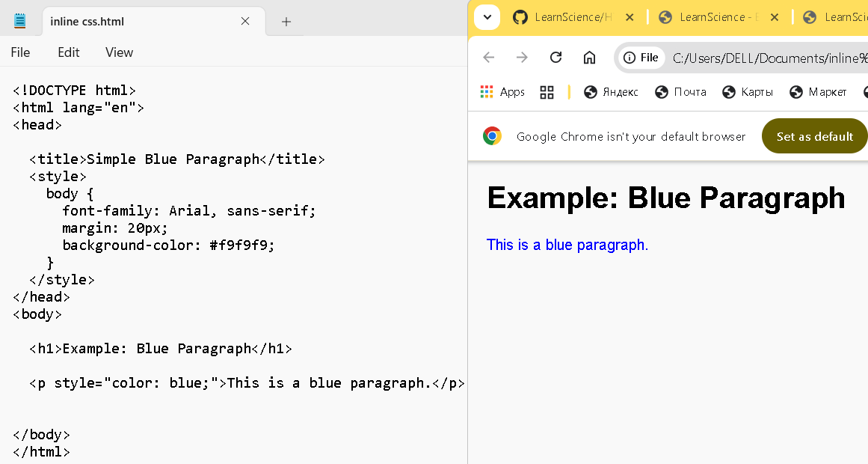Add a new Notepad tab
Screen dimensions: 868x464
pos(286,22)
